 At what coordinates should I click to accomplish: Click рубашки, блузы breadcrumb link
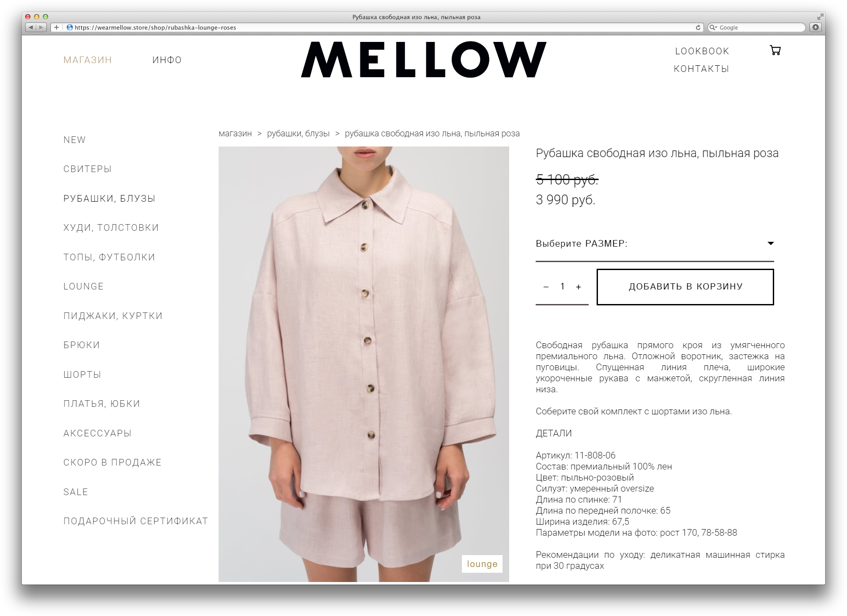[x=298, y=134]
